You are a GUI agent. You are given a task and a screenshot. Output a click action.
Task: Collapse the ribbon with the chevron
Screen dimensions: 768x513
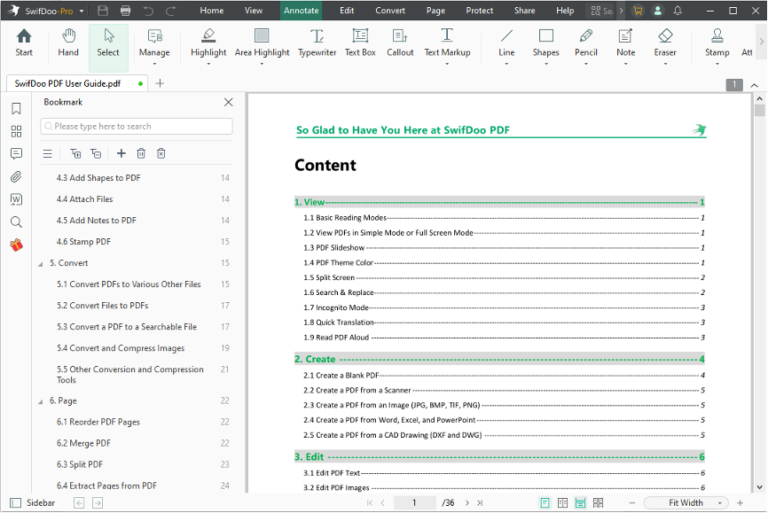[x=754, y=85]
